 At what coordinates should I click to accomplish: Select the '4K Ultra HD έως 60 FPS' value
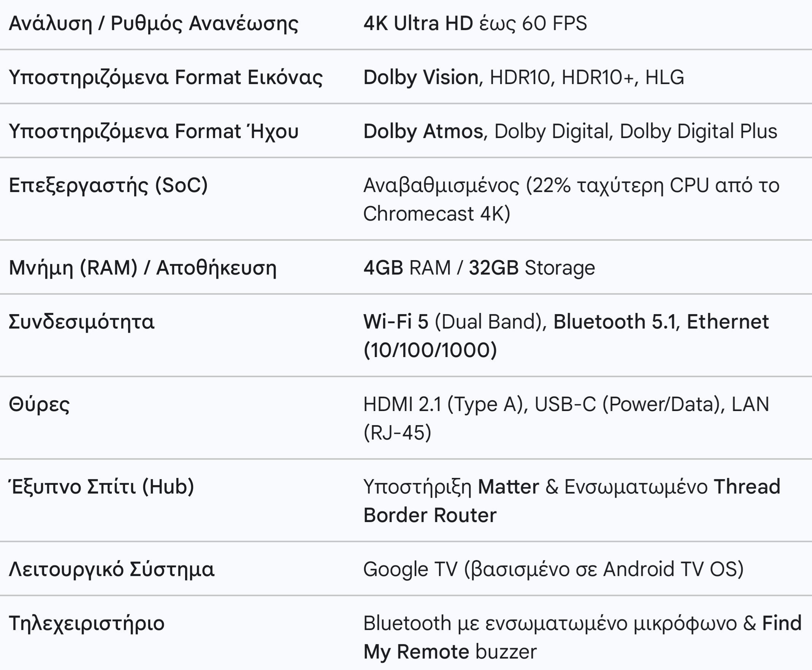pos(475,23)
